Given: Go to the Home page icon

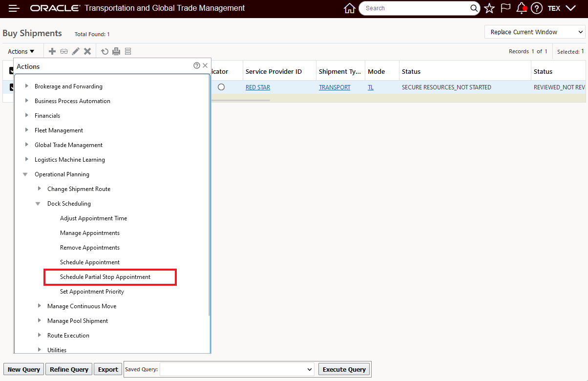Looking at the screenshot, I should (x=349, y=8).
